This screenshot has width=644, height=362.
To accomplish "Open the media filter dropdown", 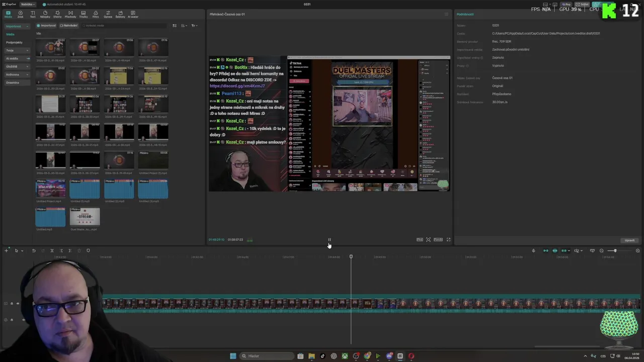I will (x=194, y=26).
